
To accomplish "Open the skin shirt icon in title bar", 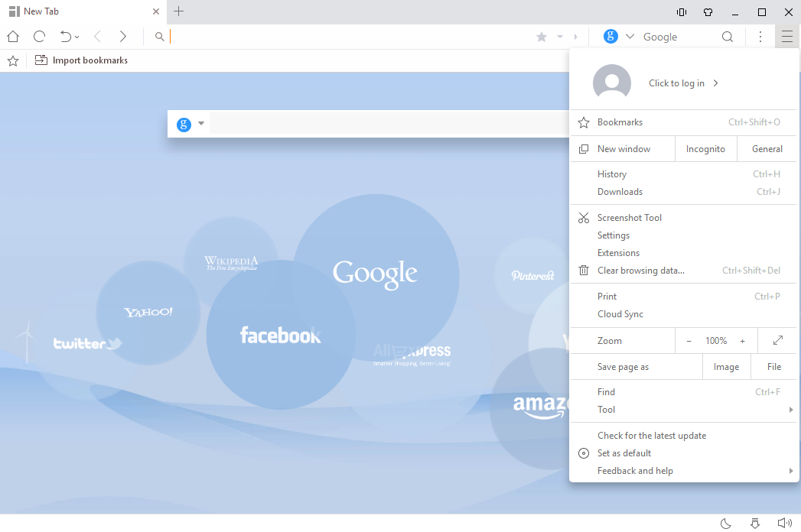I will pos(708,12).
